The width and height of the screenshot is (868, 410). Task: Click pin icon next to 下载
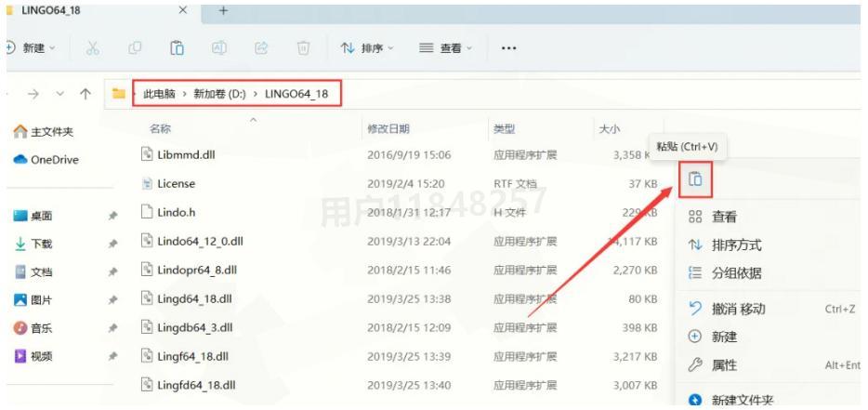pos(113,244)
